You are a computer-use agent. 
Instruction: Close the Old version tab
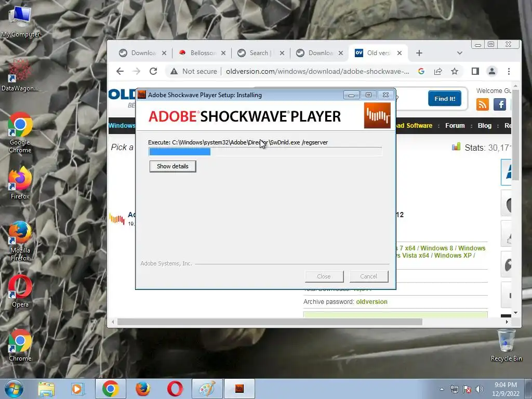[400, 53]
